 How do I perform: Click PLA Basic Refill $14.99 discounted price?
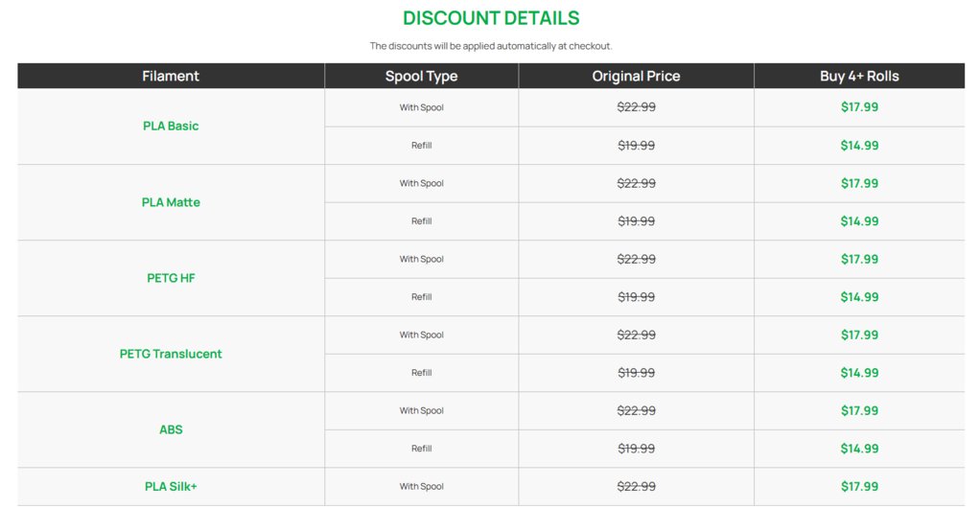(x=859, y=146)
